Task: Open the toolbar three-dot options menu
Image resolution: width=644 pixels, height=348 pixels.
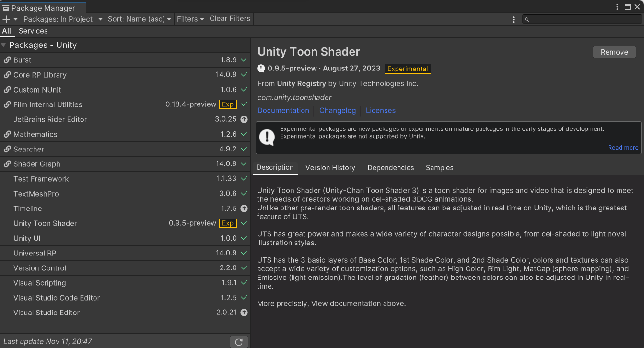Action: (x=514, y=20)
